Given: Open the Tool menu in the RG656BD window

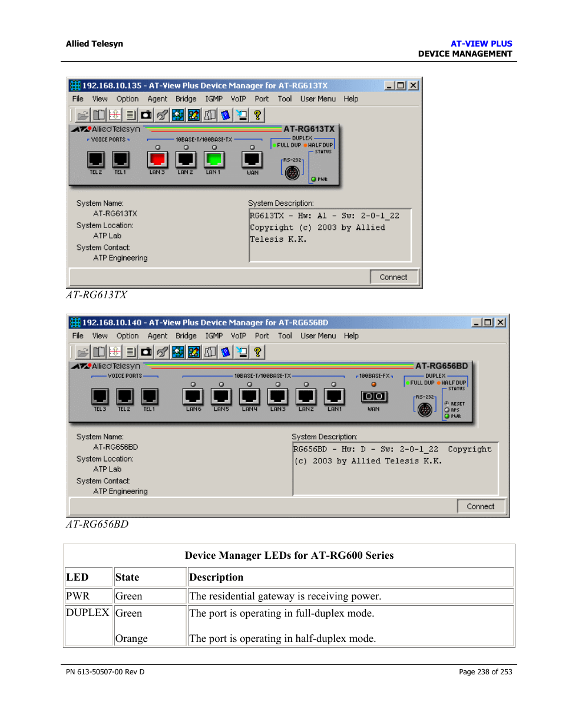Looking at the screenshot, I should pos(285,336).
